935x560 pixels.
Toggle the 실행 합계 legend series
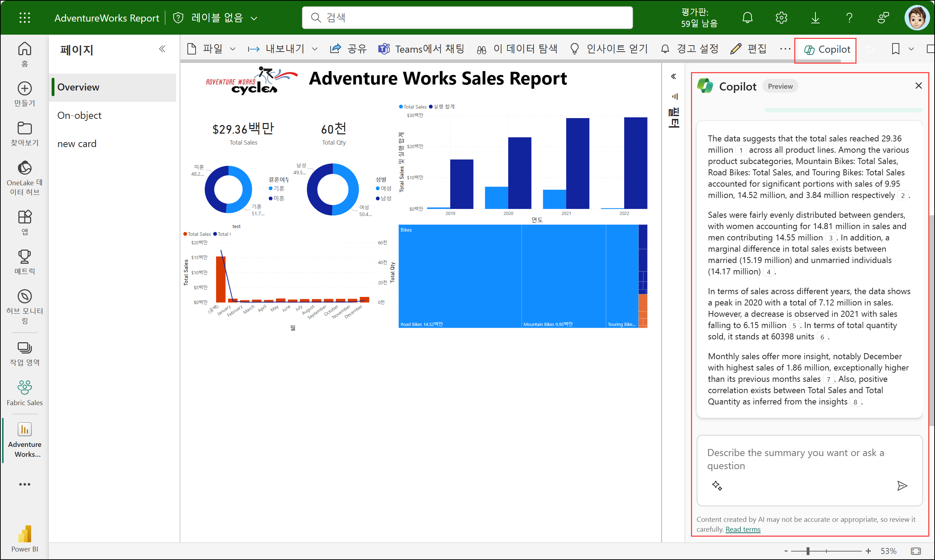[x=443, y=107]
